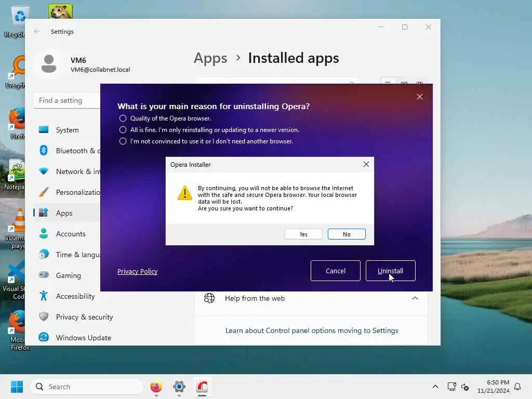Close the Opera uninstall survey window
The height and width of the screenshot is (399, 532).
(x=420, y=97)
